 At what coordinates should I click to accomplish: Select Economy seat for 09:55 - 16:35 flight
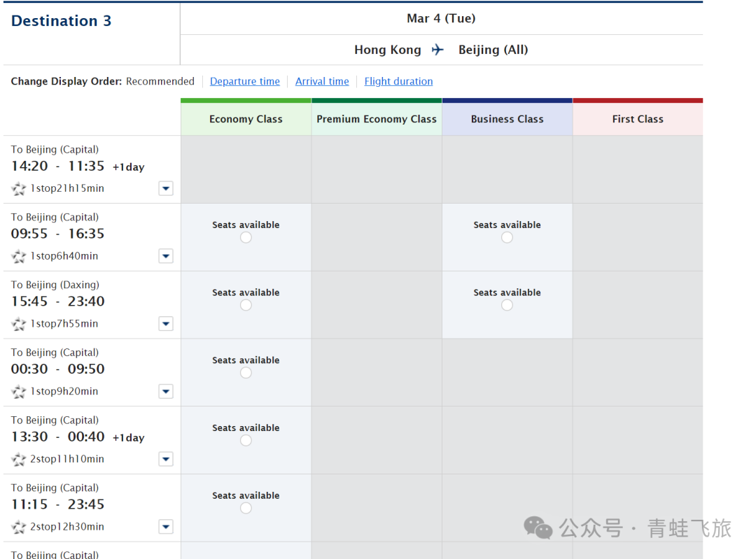click(x=246, y=238)
